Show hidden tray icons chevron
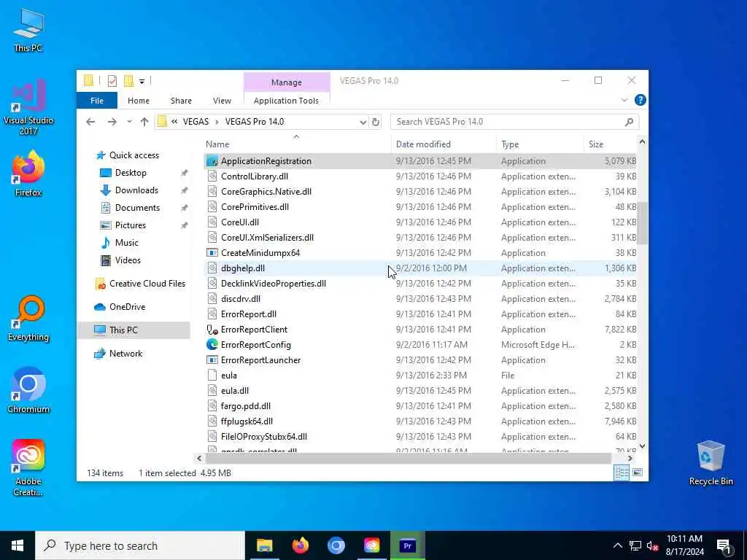747x560 pixels. tap(617, 545)
